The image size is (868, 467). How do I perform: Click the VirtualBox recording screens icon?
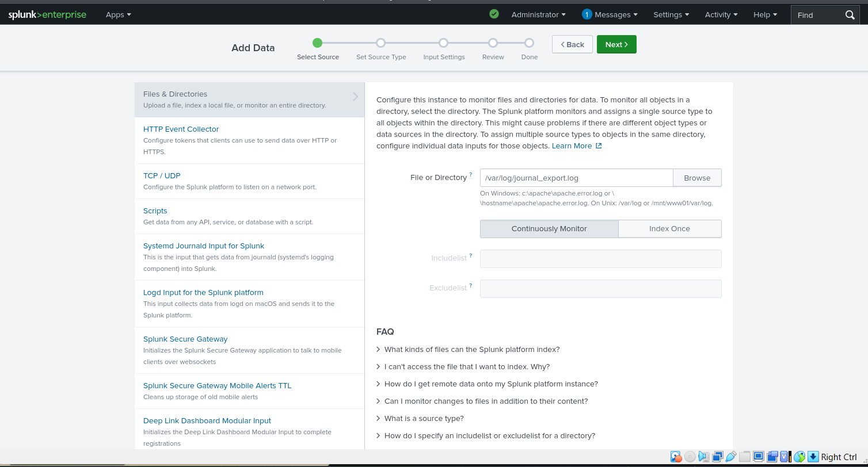coord(772,457)
